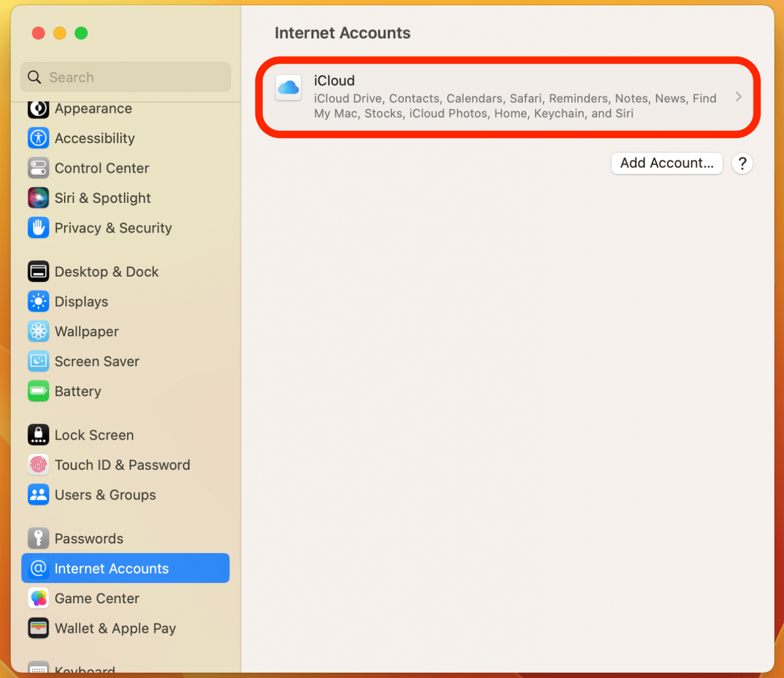Image resolution: width=784 pixels, height=678 pixels.
Task: Click the Accessibility icon
Action: pyautogui.click(x=38, y=138)
